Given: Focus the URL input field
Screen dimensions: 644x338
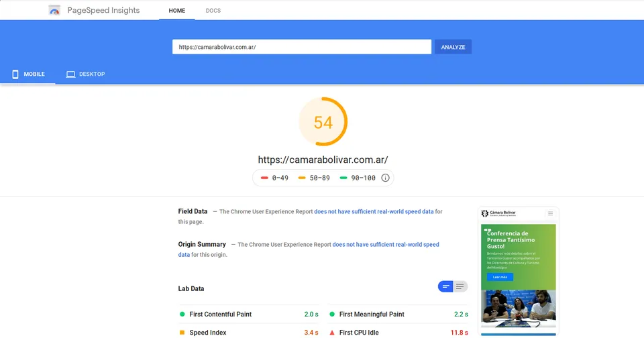Looking at the screenshot, I should (302, 47).
